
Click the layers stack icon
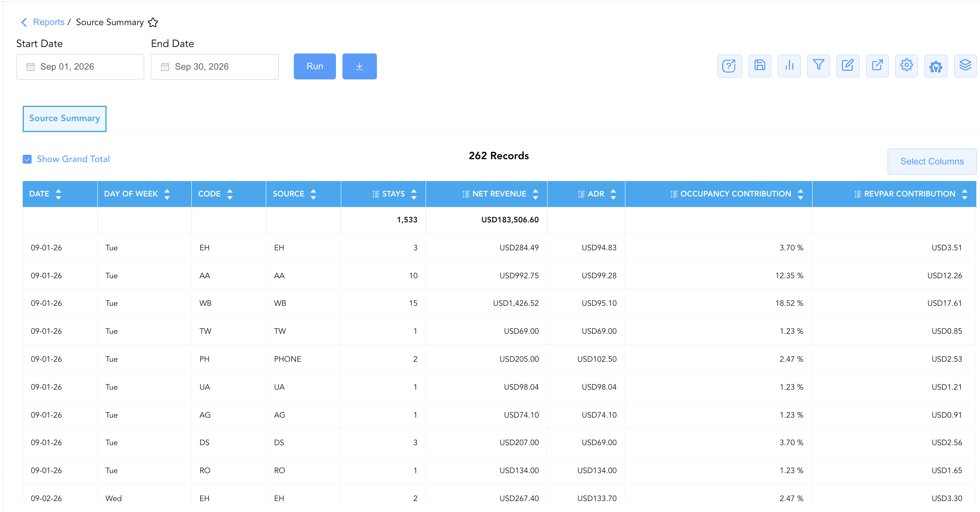[965, 66]
